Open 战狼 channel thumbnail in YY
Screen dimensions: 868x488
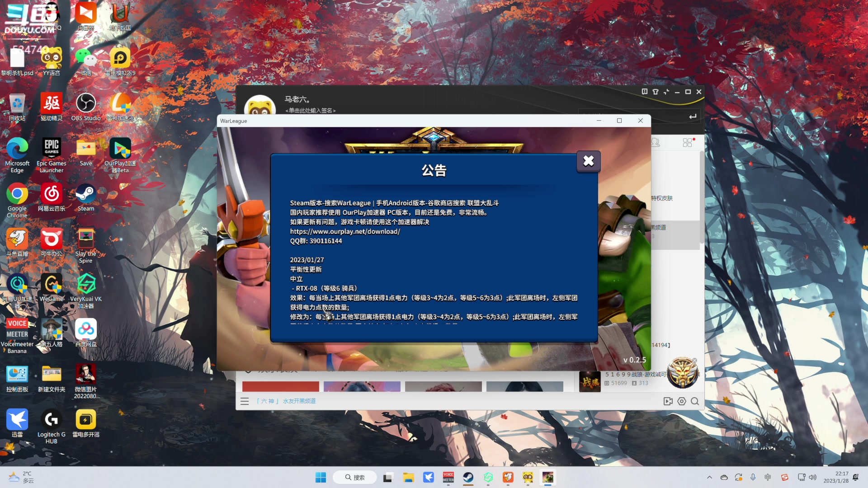tap(590, 382)
